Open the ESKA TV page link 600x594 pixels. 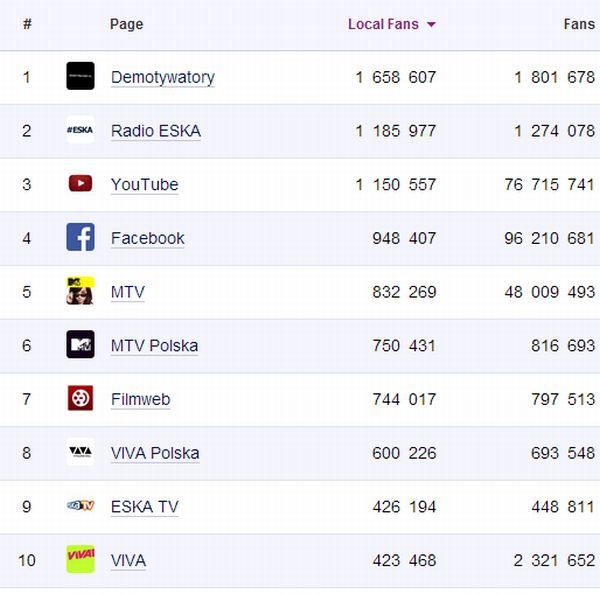click(x=144, y=507)
